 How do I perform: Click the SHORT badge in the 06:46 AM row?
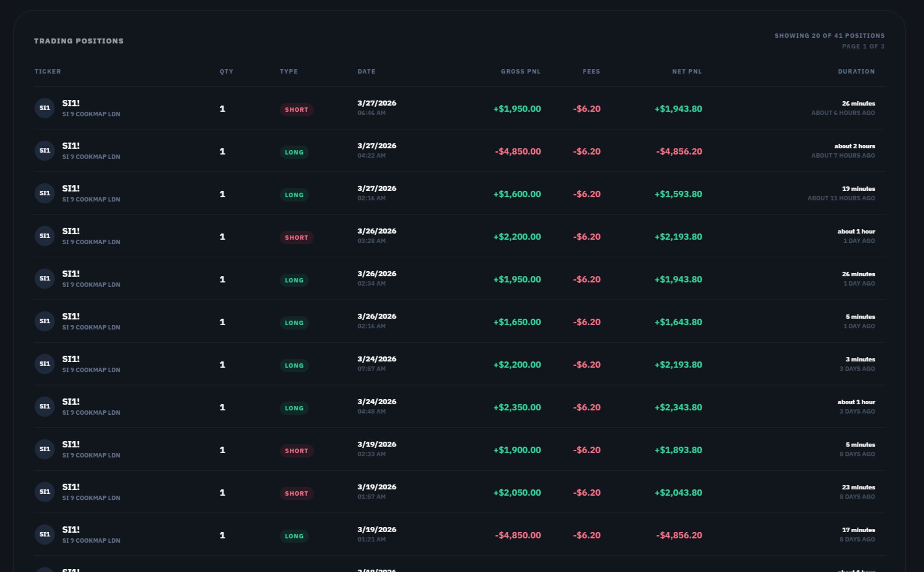(297, 110)
